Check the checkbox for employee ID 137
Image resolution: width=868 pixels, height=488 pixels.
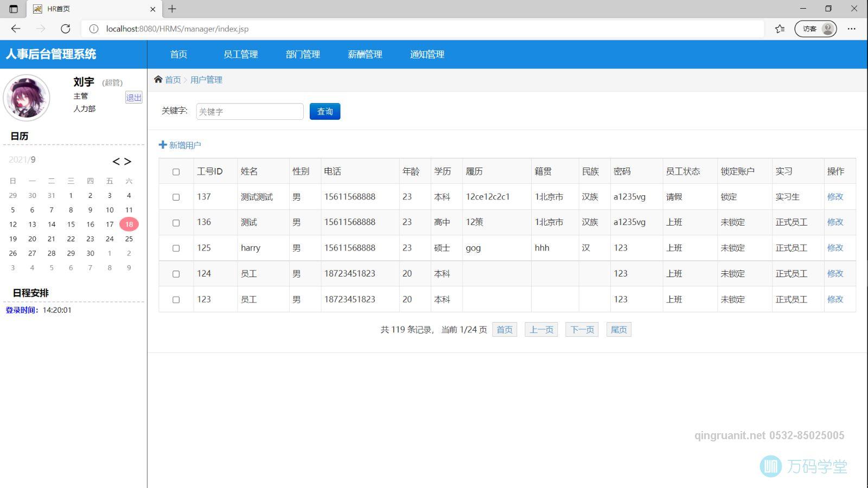(176, 196)
